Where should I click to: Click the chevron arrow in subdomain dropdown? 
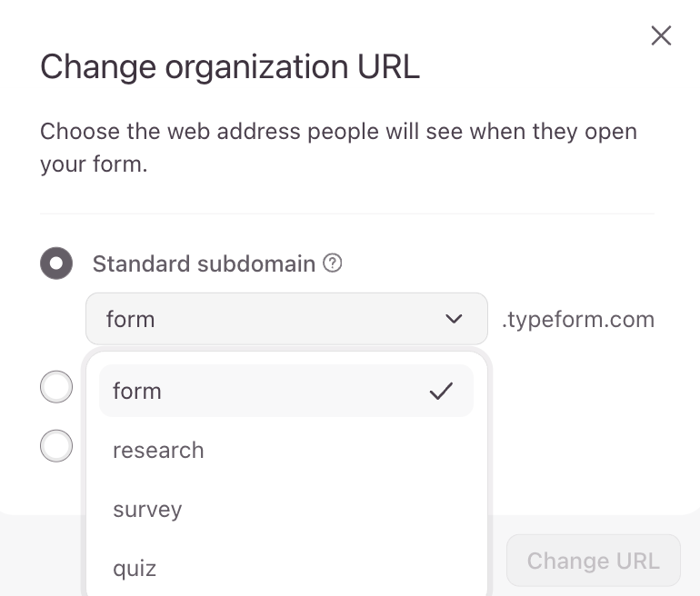tap(454, 319)
